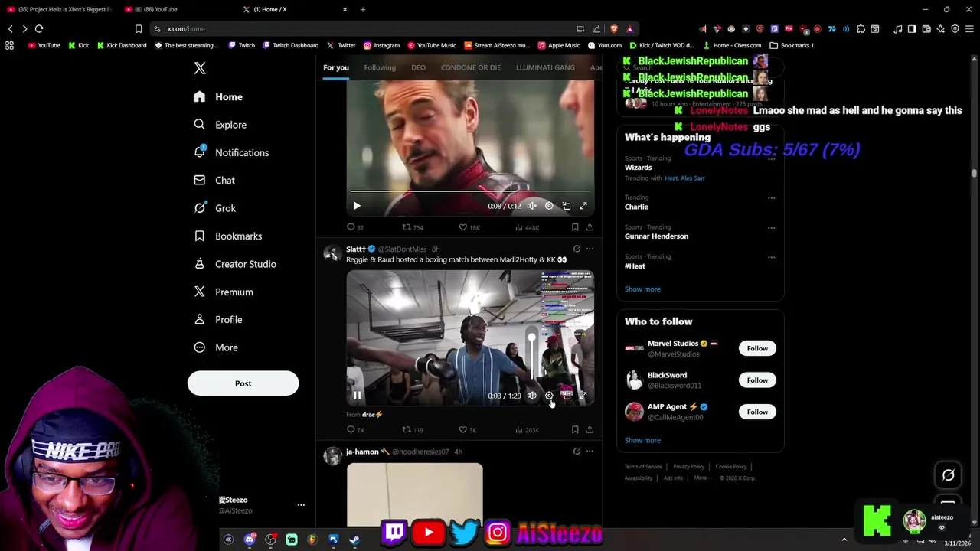
Task: Open Notifications page
Action: [x=231, y=152]
